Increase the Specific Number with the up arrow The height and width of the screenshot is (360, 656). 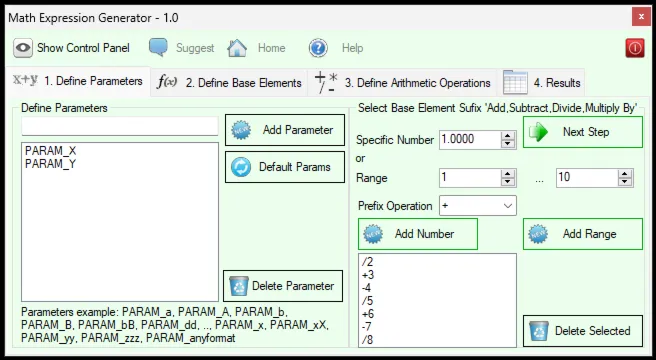[508, 136]
